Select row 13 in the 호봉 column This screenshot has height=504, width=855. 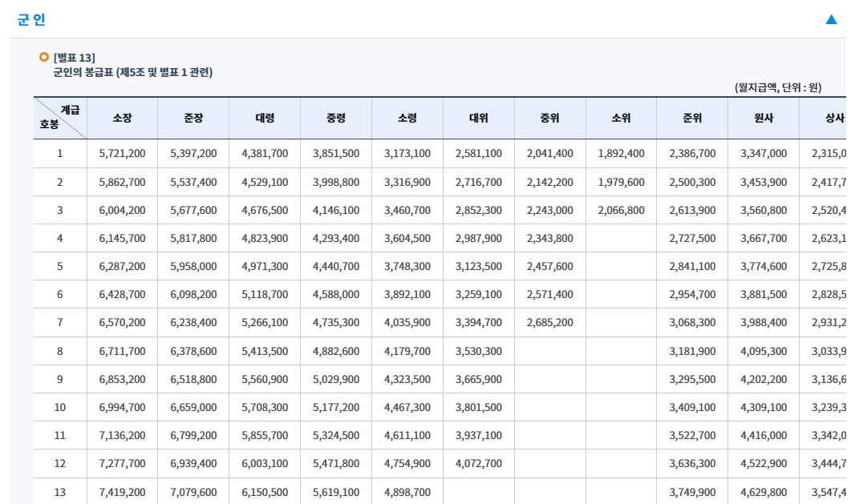click(x=58, y=492)
